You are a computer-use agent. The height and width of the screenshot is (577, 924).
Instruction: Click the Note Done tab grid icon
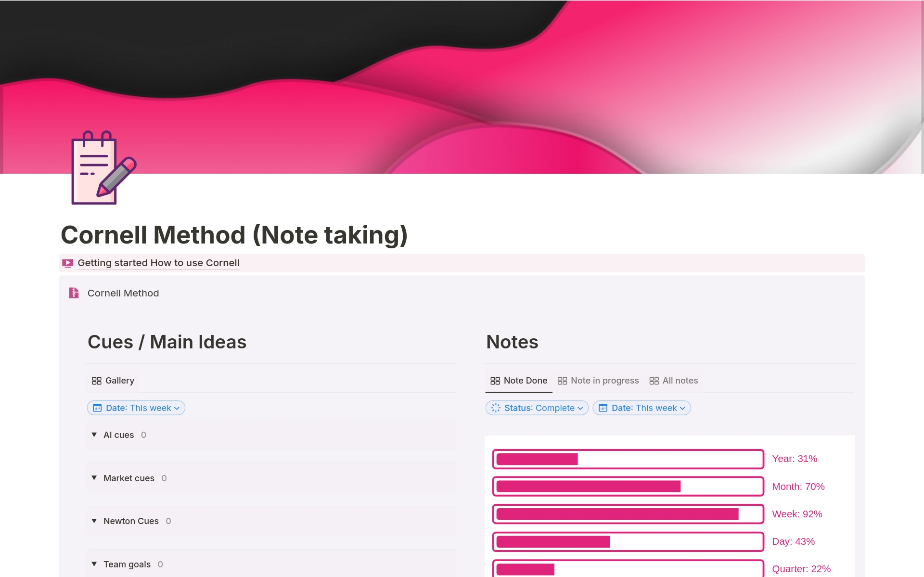tap(495, 381)
